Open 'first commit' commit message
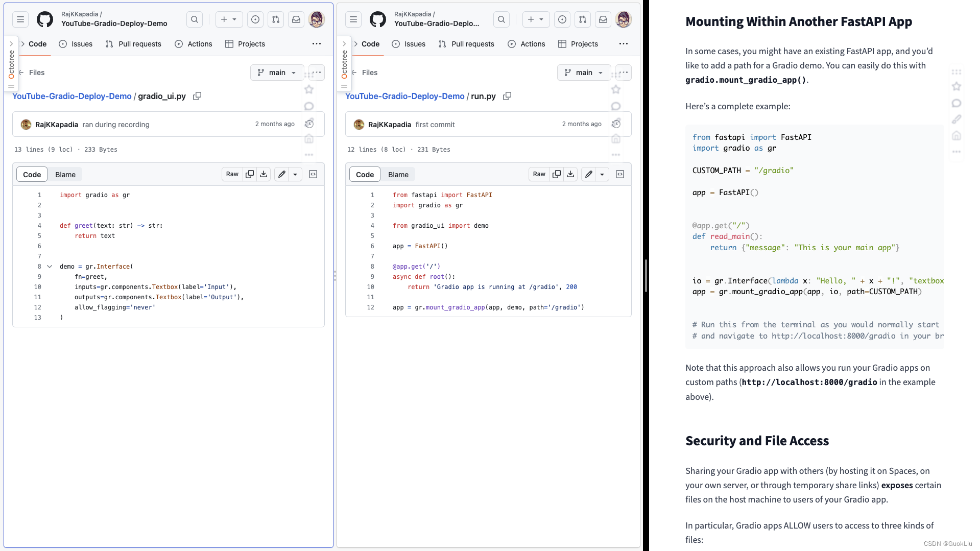 [x=435, y=125]
